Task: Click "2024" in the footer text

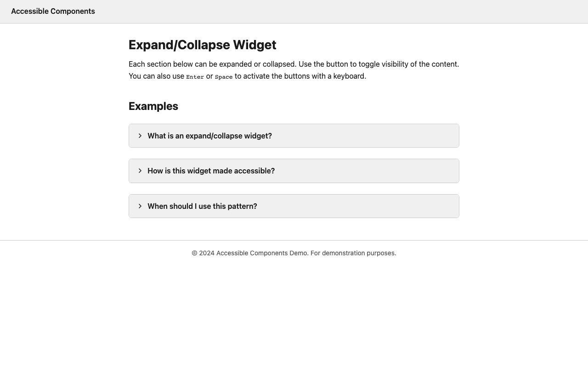Action: click(207, 253)
